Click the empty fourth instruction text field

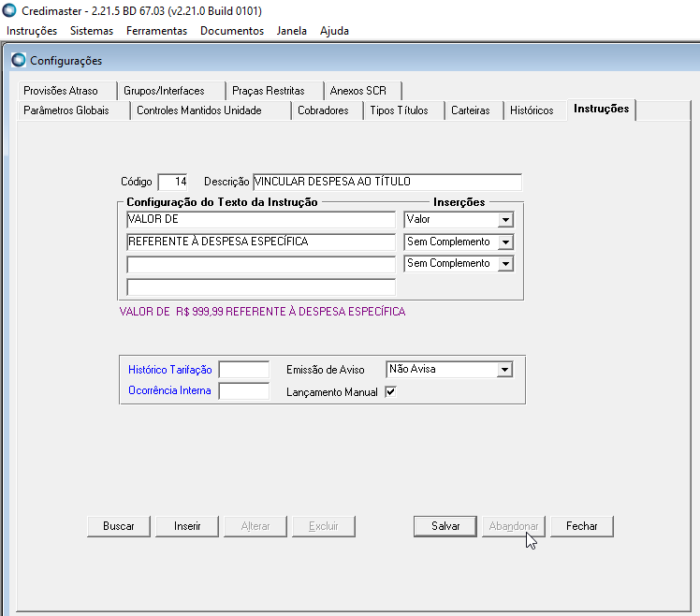(261, 286)
